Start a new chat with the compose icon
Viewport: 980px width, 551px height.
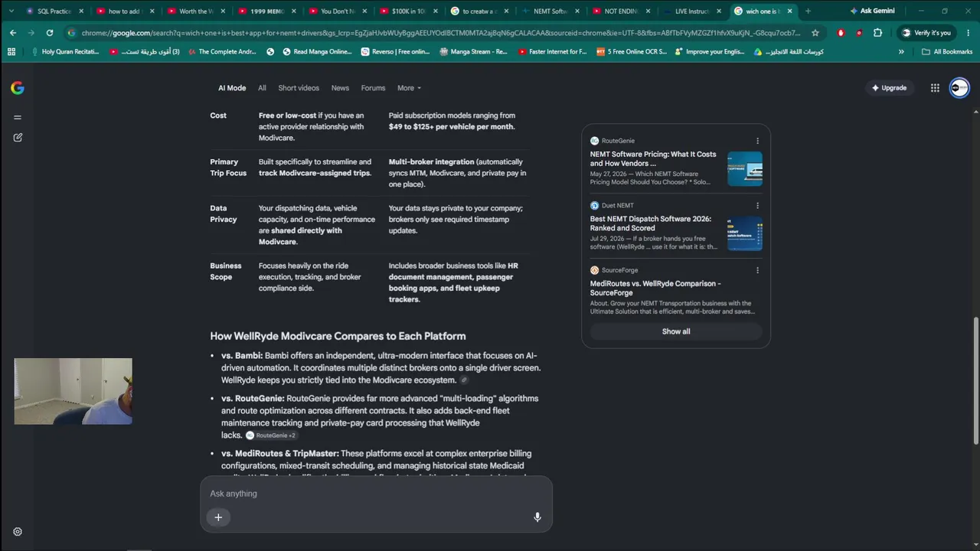[x=18, y=138]
